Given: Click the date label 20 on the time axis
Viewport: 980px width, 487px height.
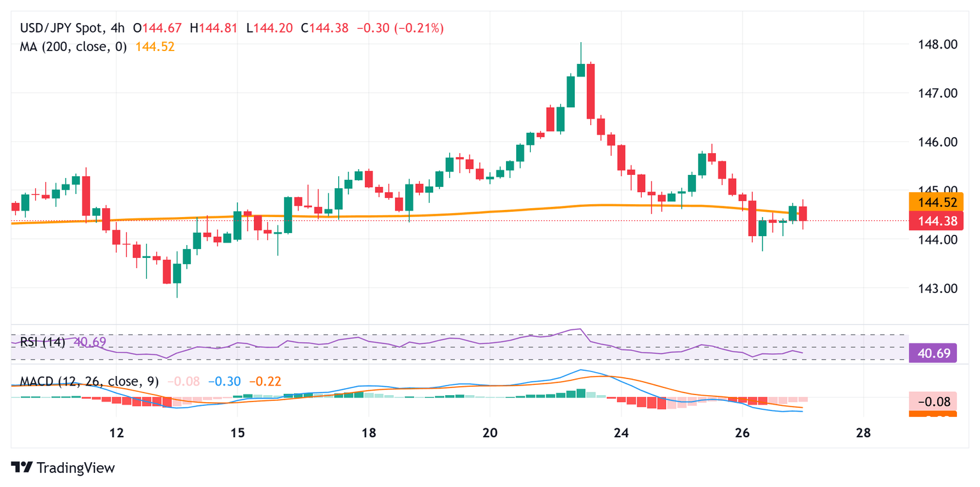Looking at the screenshot, I should pyautogui.click(x=489, y=432).
